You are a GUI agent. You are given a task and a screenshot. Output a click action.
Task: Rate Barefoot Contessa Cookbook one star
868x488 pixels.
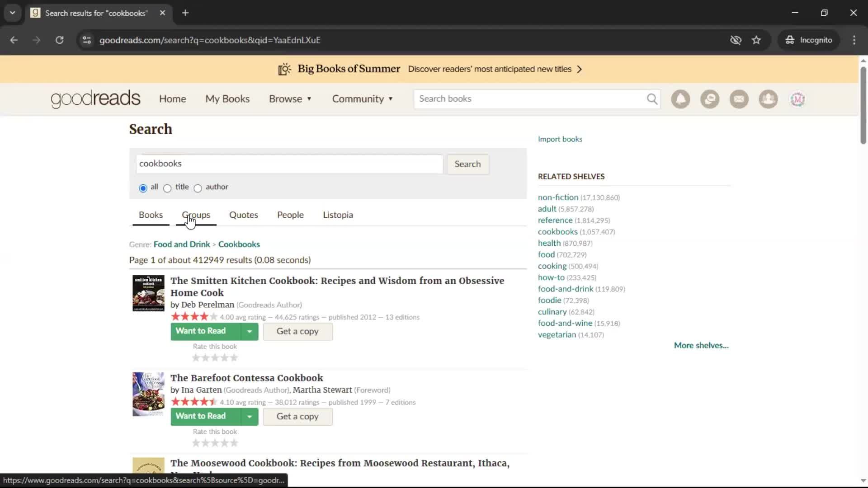196,443
